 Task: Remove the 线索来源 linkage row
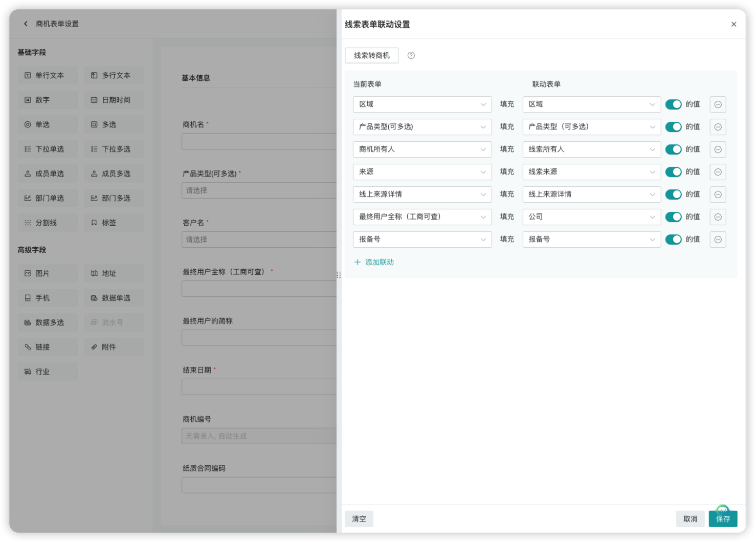(718, 172)
